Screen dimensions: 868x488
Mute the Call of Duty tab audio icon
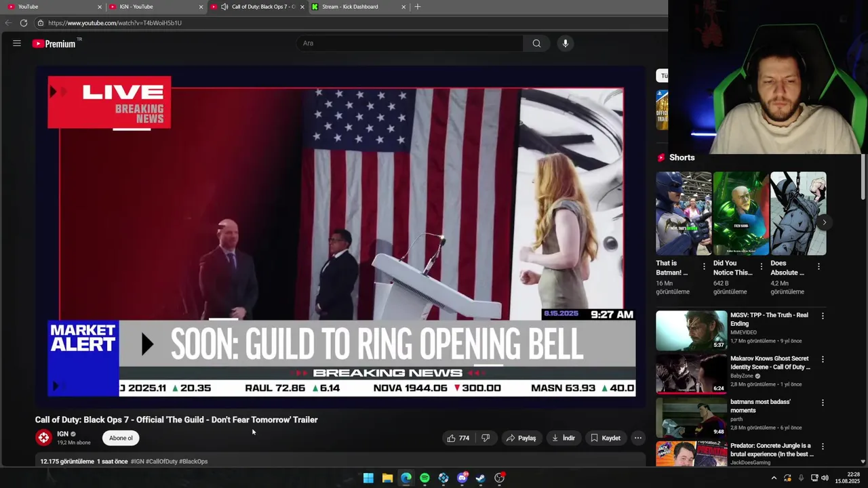click(224, 7)
